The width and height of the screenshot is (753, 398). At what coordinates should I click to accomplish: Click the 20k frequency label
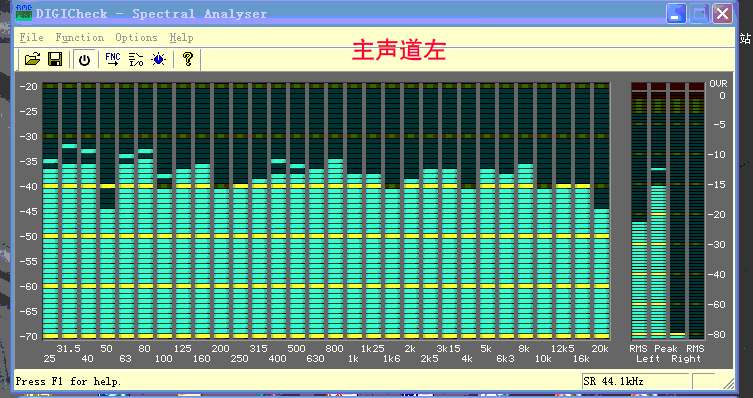pyautogui.click(x=600, y=349)
